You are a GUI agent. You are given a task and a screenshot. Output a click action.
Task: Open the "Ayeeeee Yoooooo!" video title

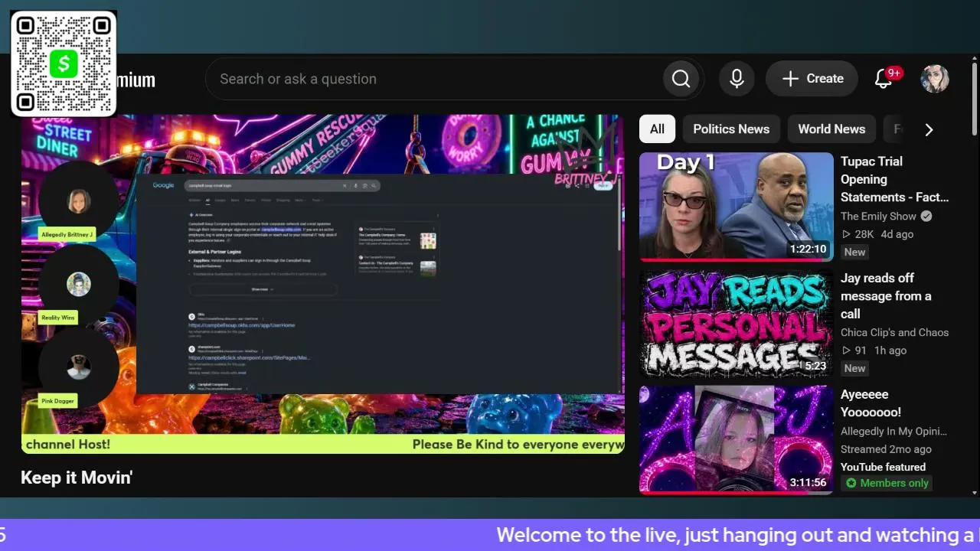click(x=871, y=403)
